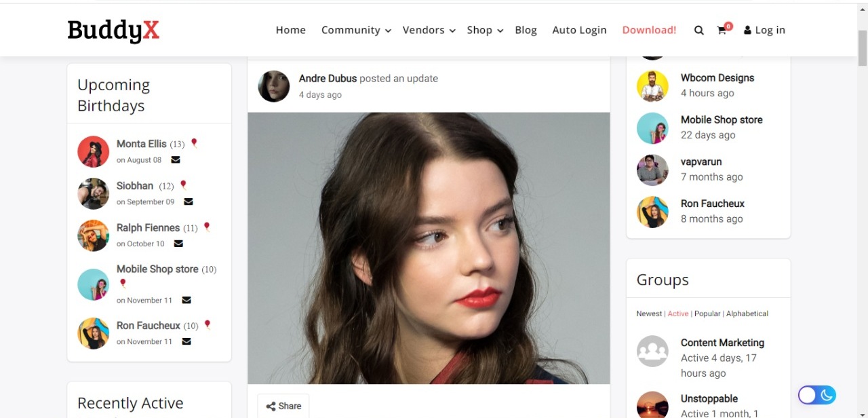Image resolution: width=868 pixels, height=418 pixels.
Task: Open Andre Dubus profile name link
Action: click(328, 79)
